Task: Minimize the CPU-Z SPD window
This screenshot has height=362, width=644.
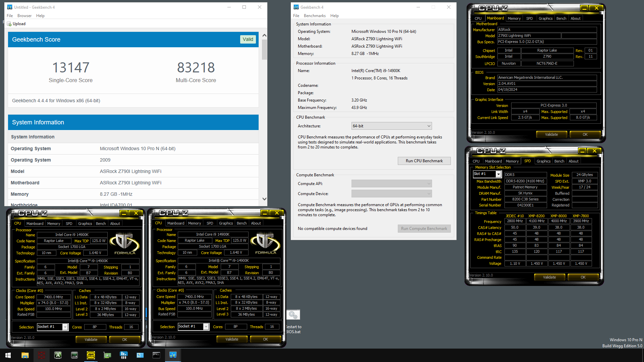Action: [582, 151]
